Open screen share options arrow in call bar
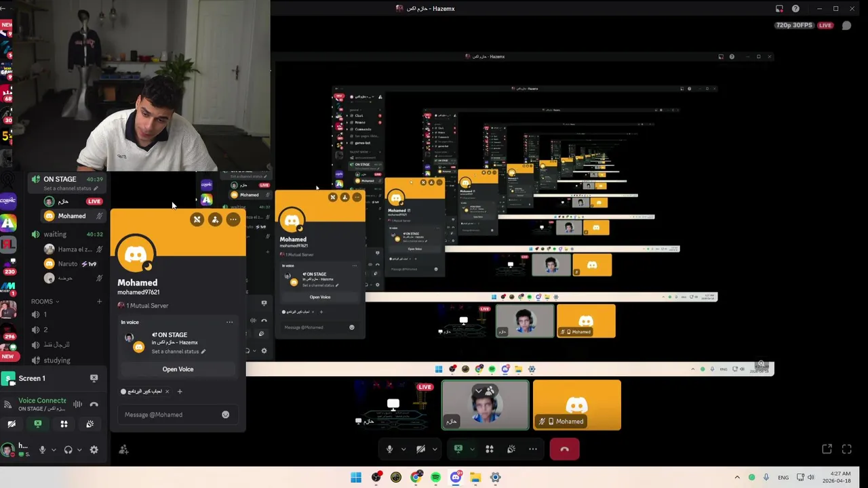 coord(472,449)
